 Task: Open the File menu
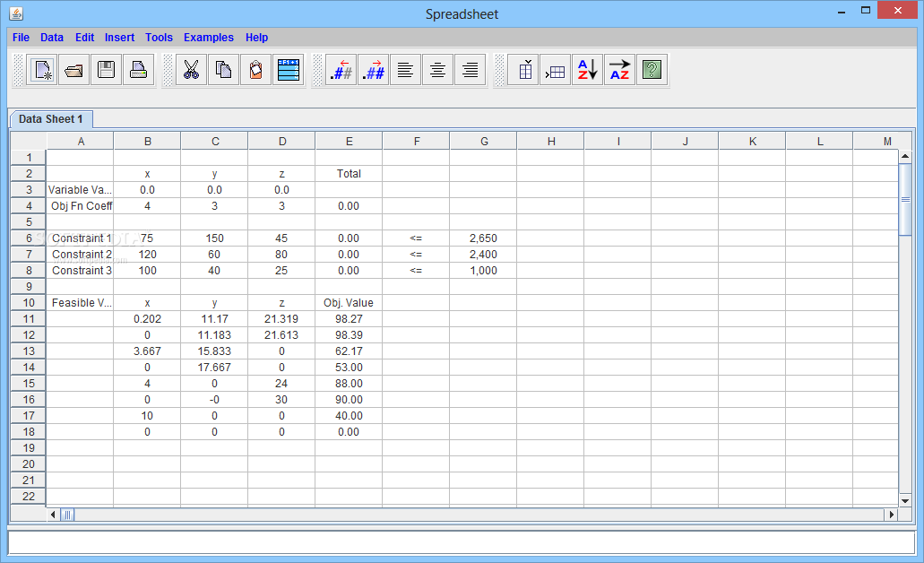21,37
